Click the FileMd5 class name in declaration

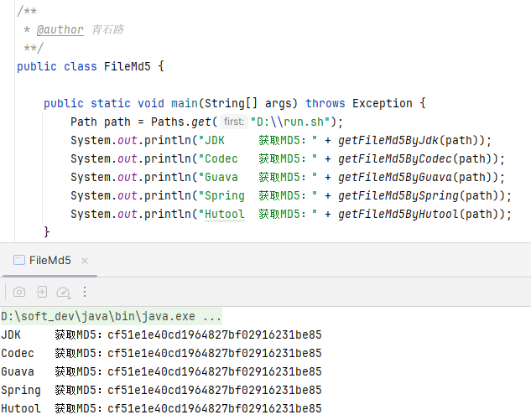[129, 66]
